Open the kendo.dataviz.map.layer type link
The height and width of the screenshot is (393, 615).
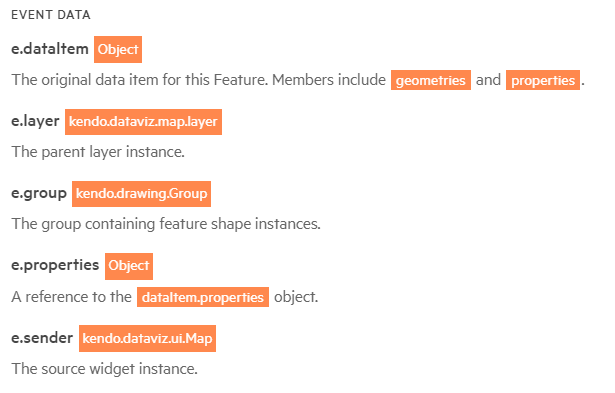143,122
